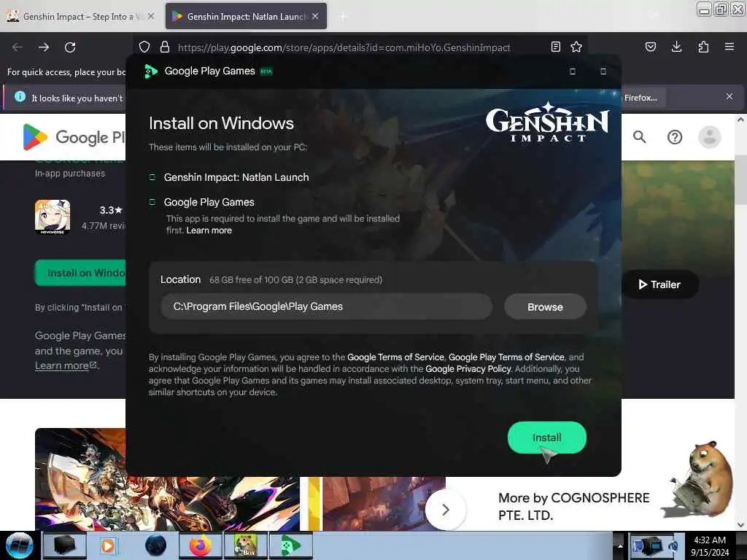Go forward in browser history
The width and height of the screenshot is (747, 560).
(x=44, y=47)
